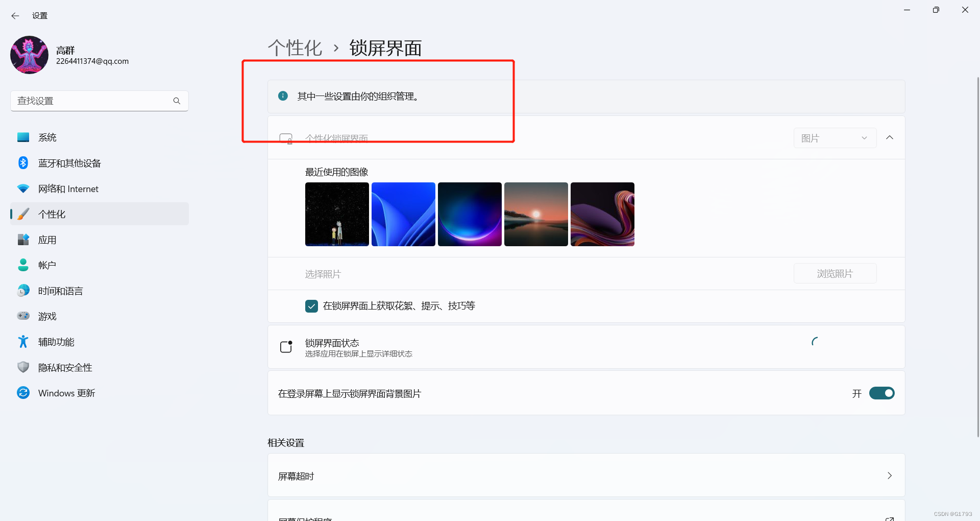The height and width of the screenshot is (521, 980).
Task: Go to 时间和语言 settings
Action: pos(100,291)
